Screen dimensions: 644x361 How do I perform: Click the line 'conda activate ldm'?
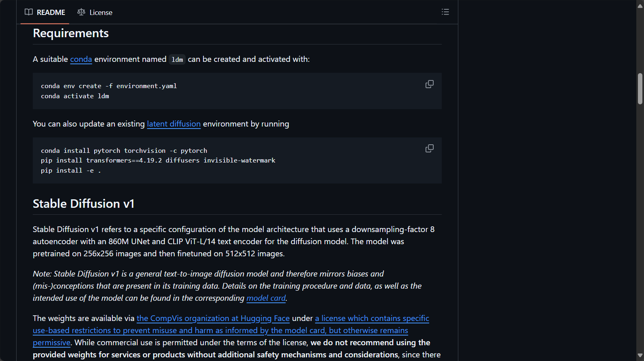coord(75,96)
